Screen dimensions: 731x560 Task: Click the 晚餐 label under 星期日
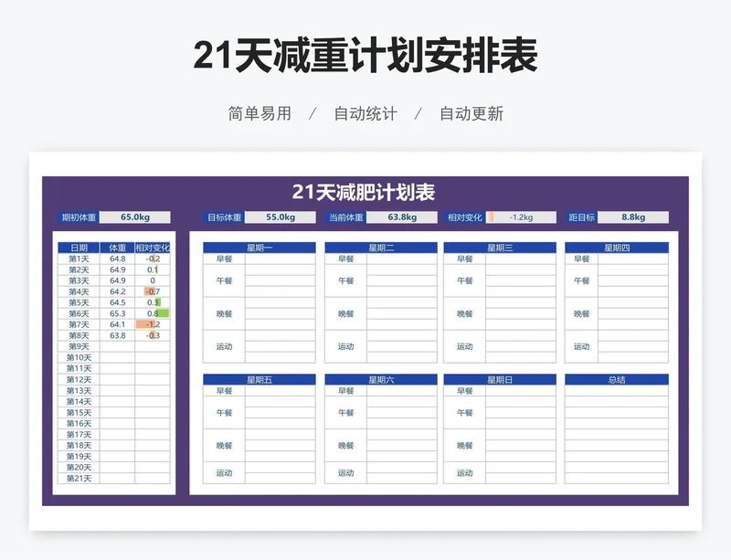tap(465, 445)
